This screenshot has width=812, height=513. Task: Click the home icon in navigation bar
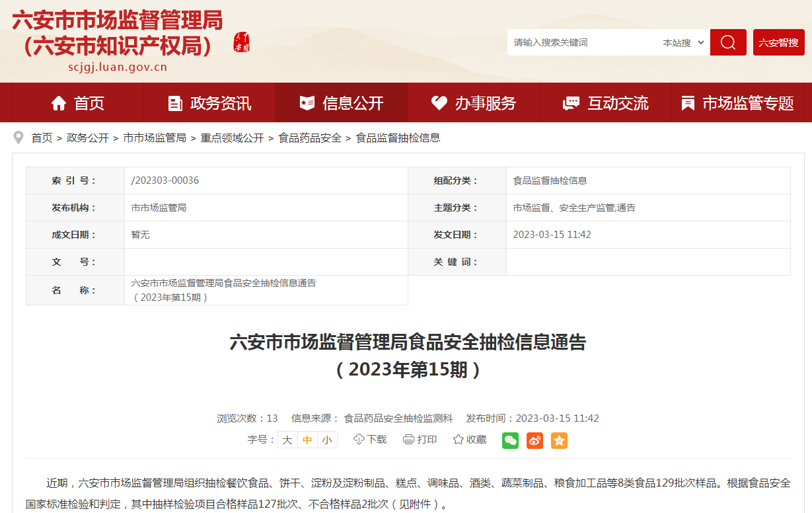coord(59,103)
